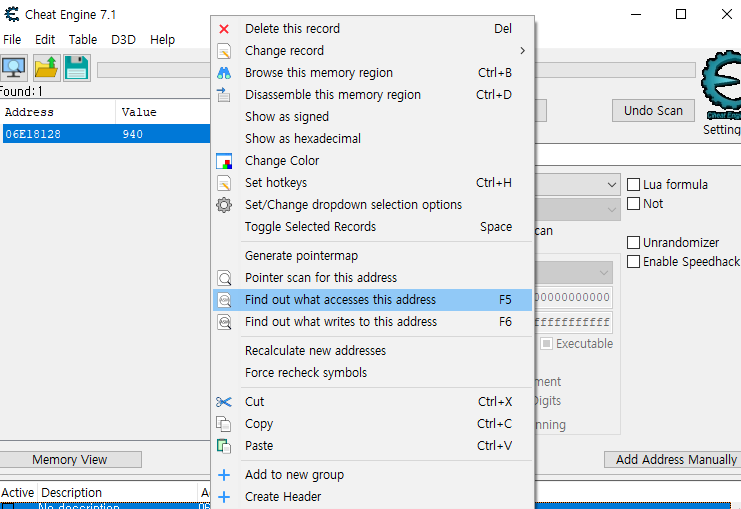The height and width of the screenshot is (509, 741).
Task: Click the plus icon for Create Header
Action: [x=224, y=497]
